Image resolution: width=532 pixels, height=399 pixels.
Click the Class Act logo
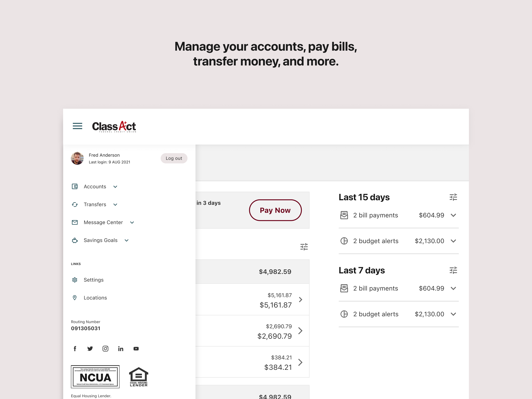coord(114,127)
